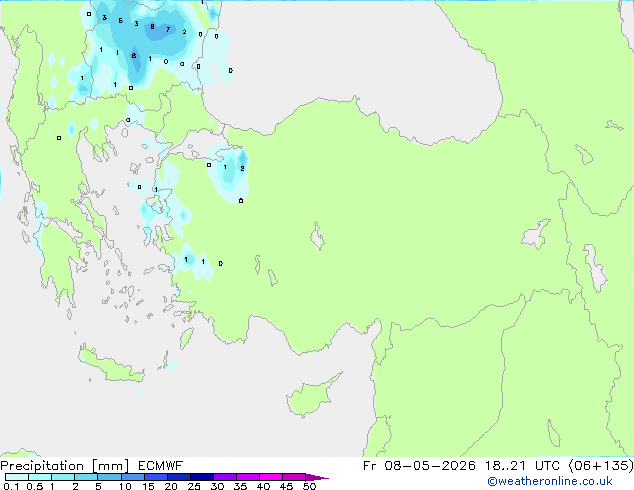Click the '50' legend scale label
This screenshot has height=490, width=634.
click(x=309, y=486)
